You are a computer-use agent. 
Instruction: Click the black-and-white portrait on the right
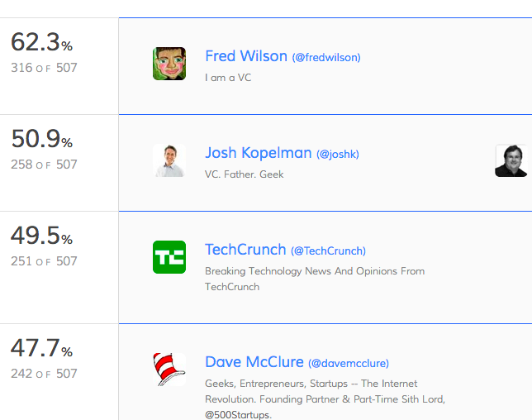[x=511, y=160]
